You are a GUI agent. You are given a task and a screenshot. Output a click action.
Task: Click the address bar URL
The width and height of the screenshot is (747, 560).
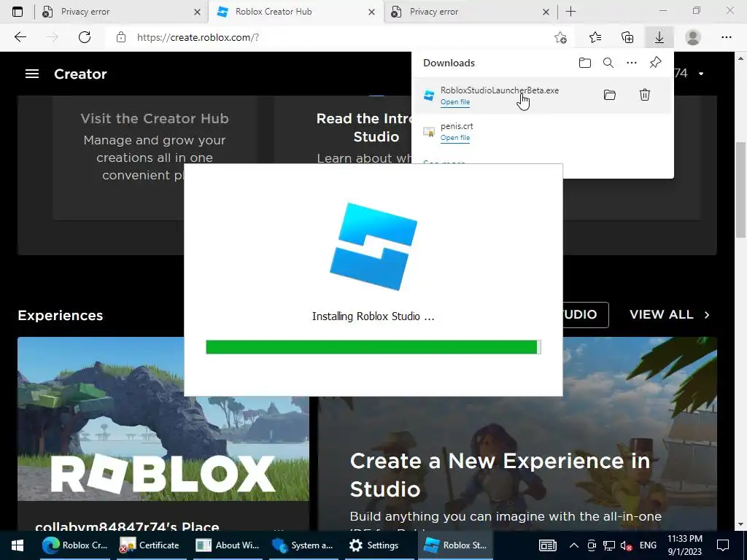coord(198,37)
